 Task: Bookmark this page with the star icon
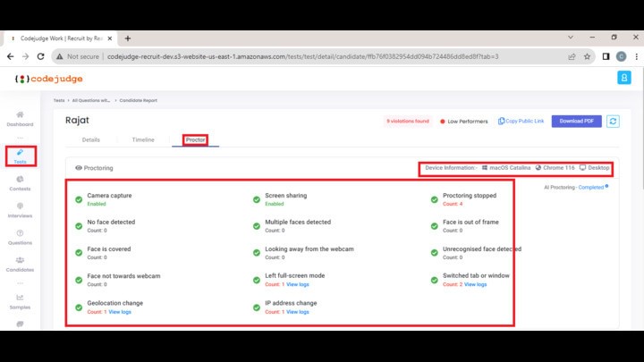pos(587,55)
